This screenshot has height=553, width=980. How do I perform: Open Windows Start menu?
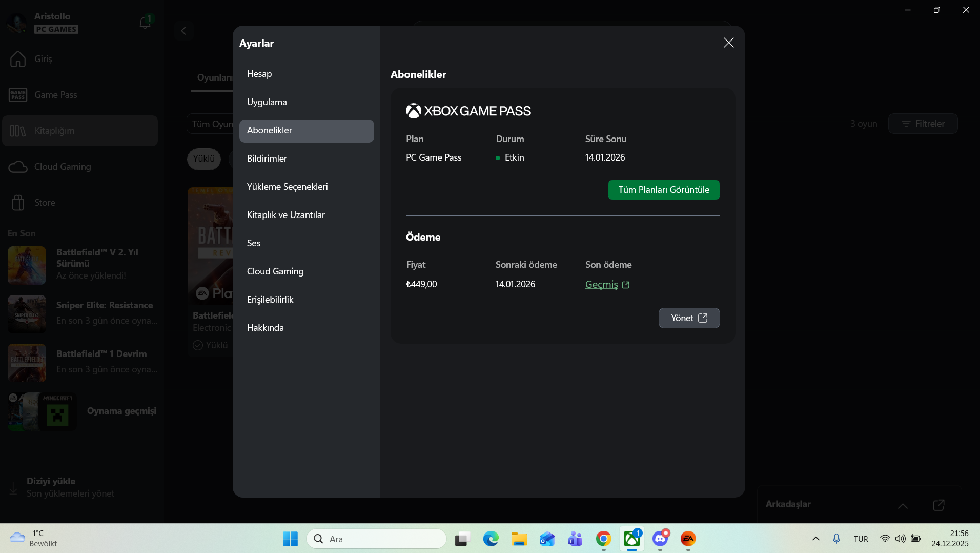pyautogui.click(x=290, y=539)
